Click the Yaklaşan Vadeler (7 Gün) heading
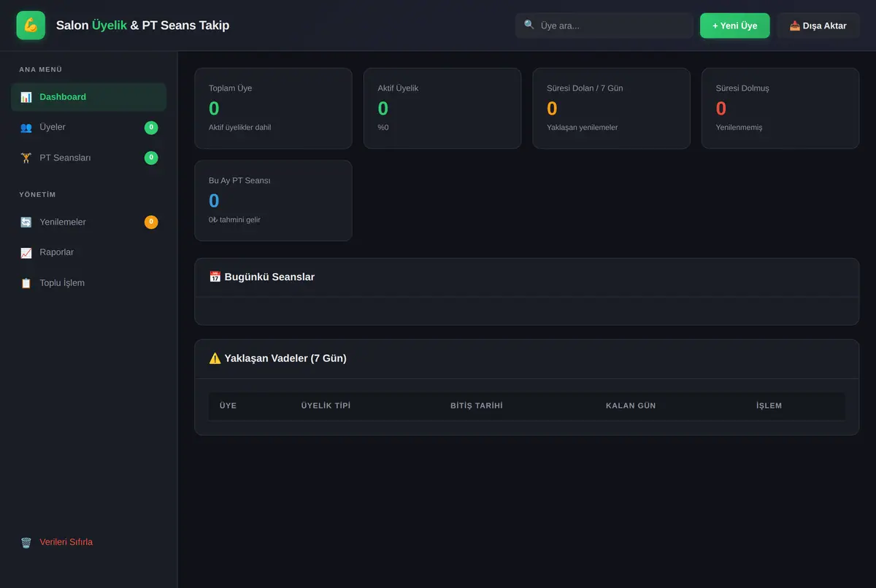876x588 pixels. pos(285,358)
